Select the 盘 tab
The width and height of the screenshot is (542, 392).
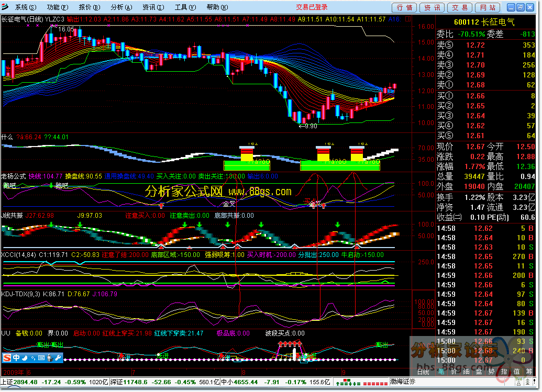pyautogui.click(x=479, y=372)
